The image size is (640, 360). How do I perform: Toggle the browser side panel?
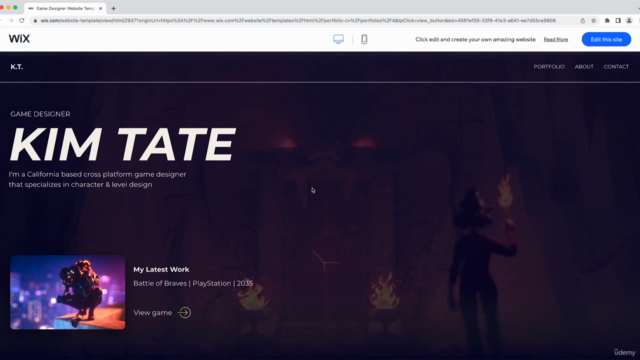[618, 20]
